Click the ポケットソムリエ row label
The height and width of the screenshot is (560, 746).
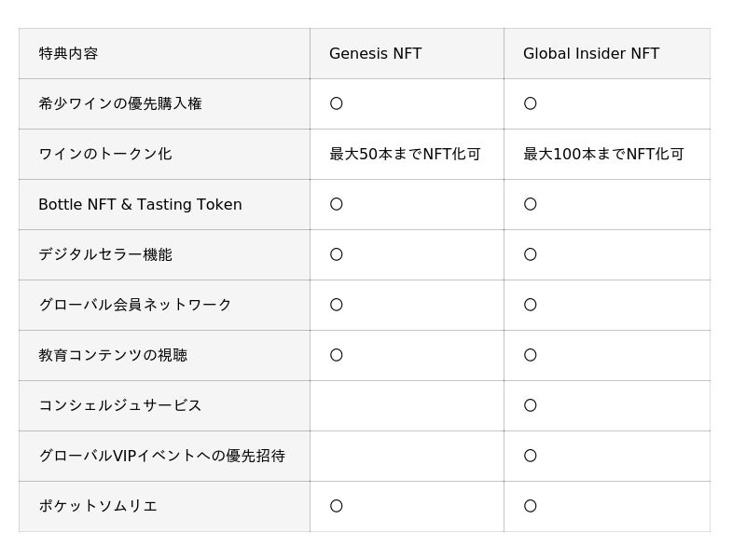(x=98, y=507)
